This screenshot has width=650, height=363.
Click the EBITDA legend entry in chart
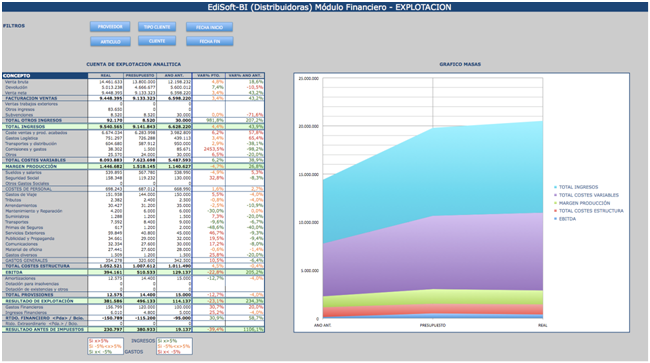click(x=565, y=219)
